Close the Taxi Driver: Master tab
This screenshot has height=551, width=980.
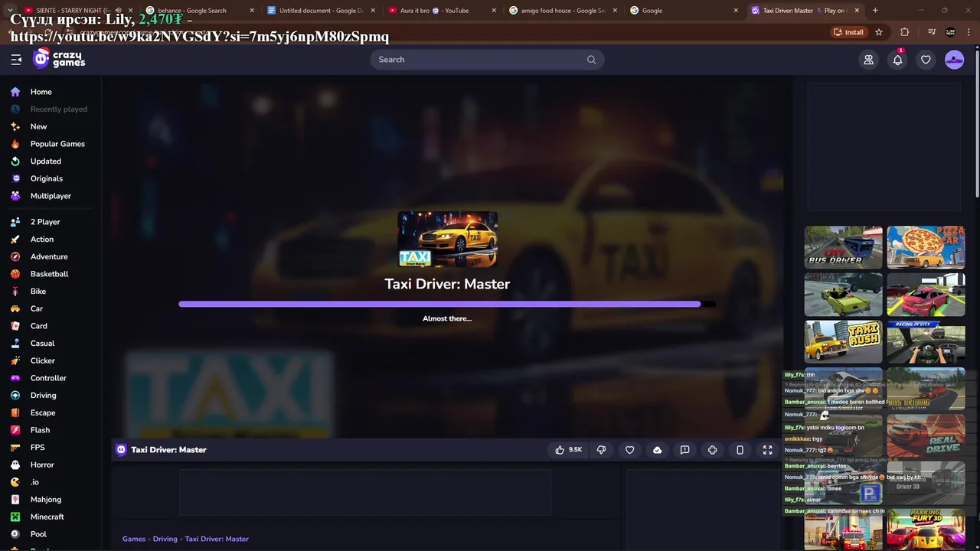click(x=857, y=11)
